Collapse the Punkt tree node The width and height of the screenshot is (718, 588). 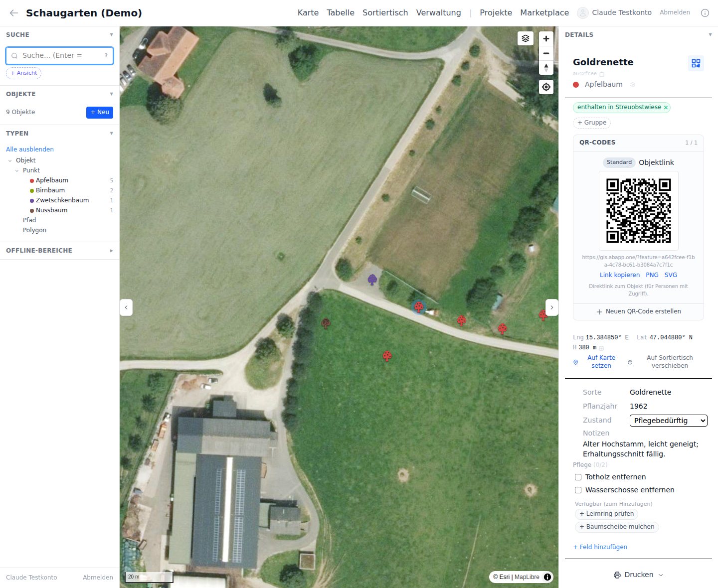17,170
